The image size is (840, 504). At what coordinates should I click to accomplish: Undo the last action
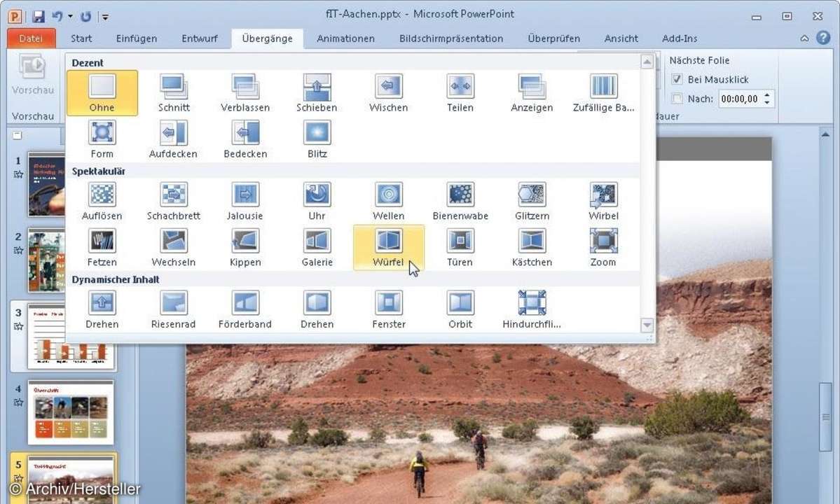coord(57,17)
